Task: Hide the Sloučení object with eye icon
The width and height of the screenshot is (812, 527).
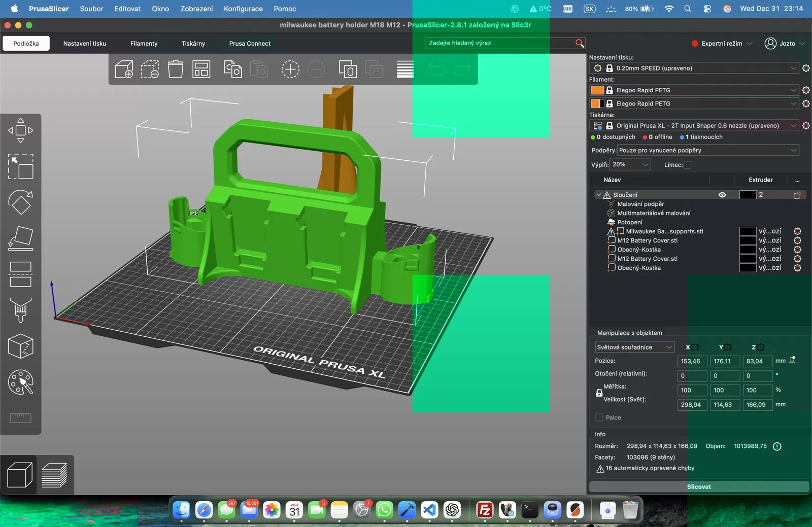Action: tap(722, 195)
